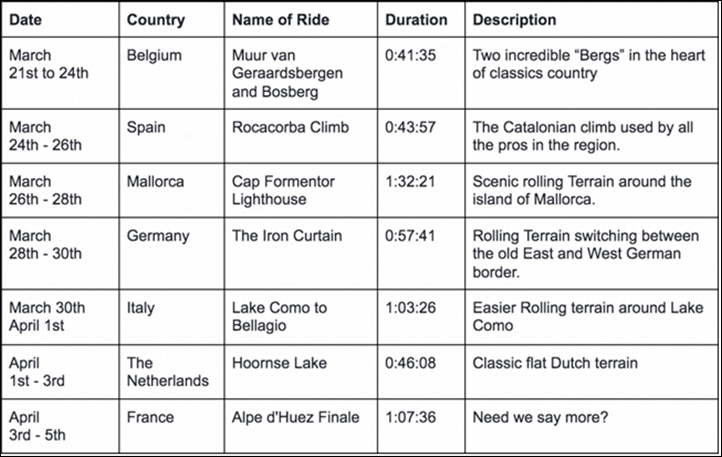Select the Cap Formentor Lighthouse cell
The height and width of the screenshot is (457, 722).
coord(301,190)
